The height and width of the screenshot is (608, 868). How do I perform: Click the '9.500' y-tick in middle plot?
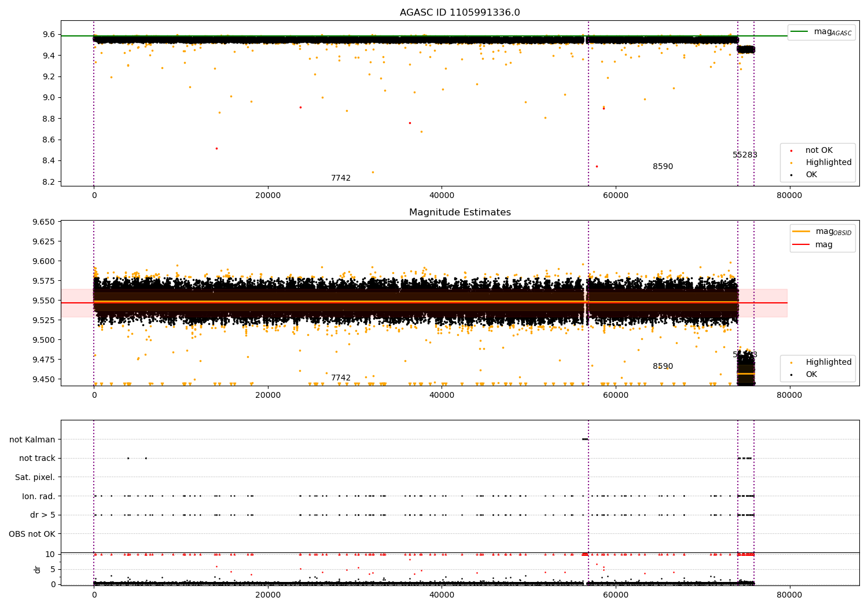click(44, 340)
